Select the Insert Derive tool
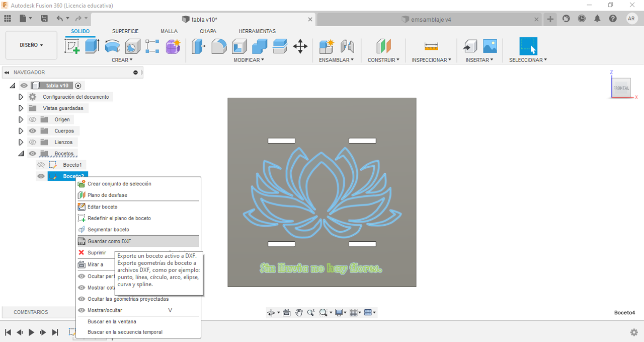This screenshot has width=644, height=342. [x=470, y=46]
